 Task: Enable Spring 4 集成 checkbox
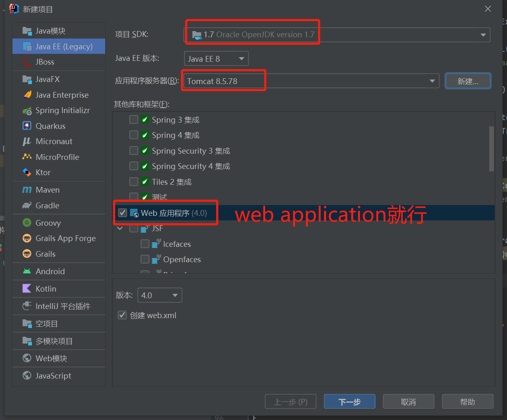[134, 135]
